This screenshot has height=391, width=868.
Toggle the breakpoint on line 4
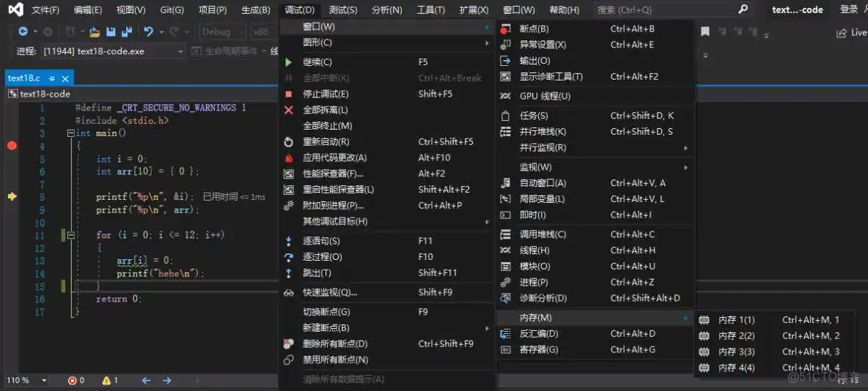12,146
